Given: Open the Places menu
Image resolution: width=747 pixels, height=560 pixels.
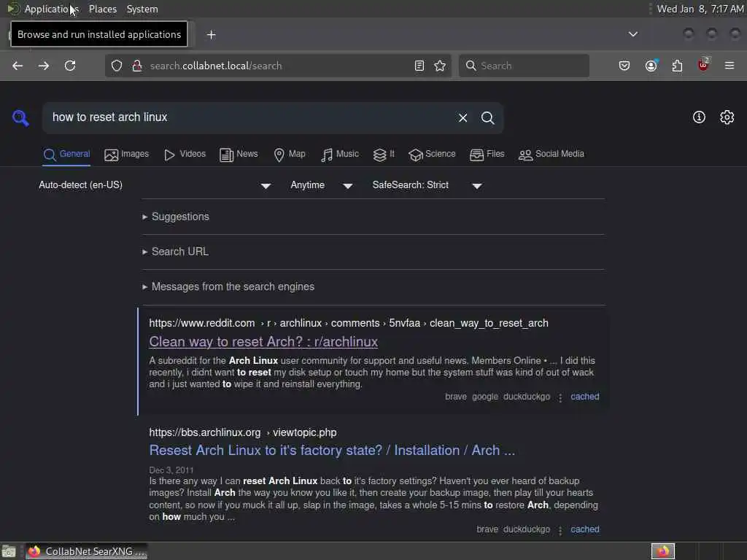Looking at the screenshot, I should [x=103, y=9].
